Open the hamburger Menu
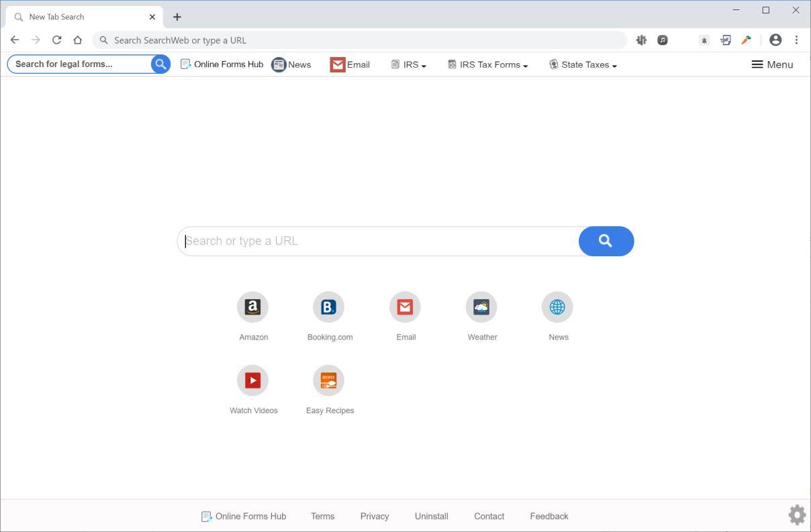 [x=771, y=64]
